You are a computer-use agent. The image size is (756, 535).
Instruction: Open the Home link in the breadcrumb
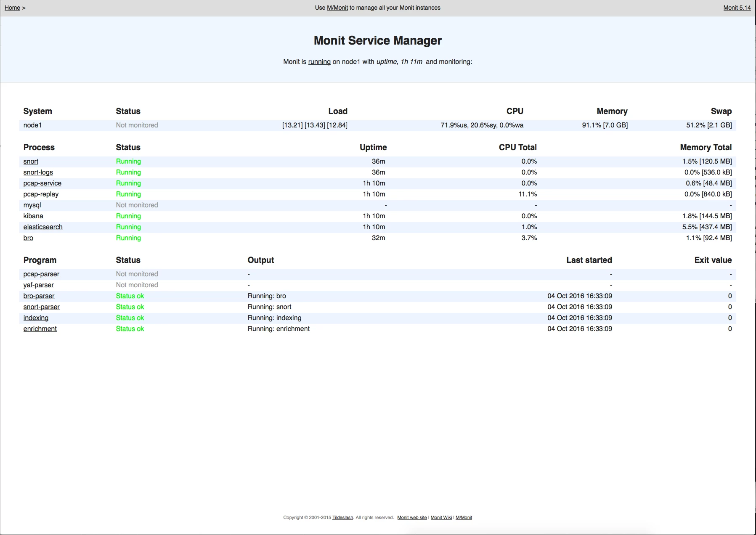pos(12,8)
